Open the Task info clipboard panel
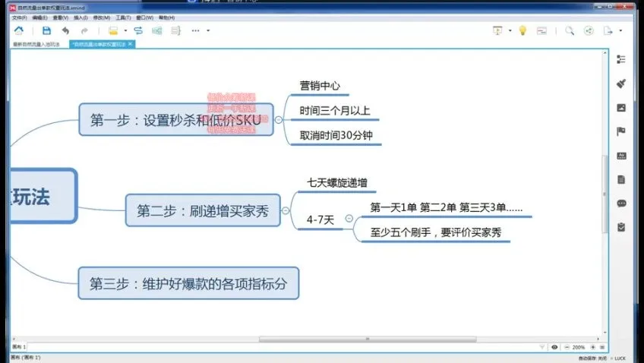 point(621,227)
